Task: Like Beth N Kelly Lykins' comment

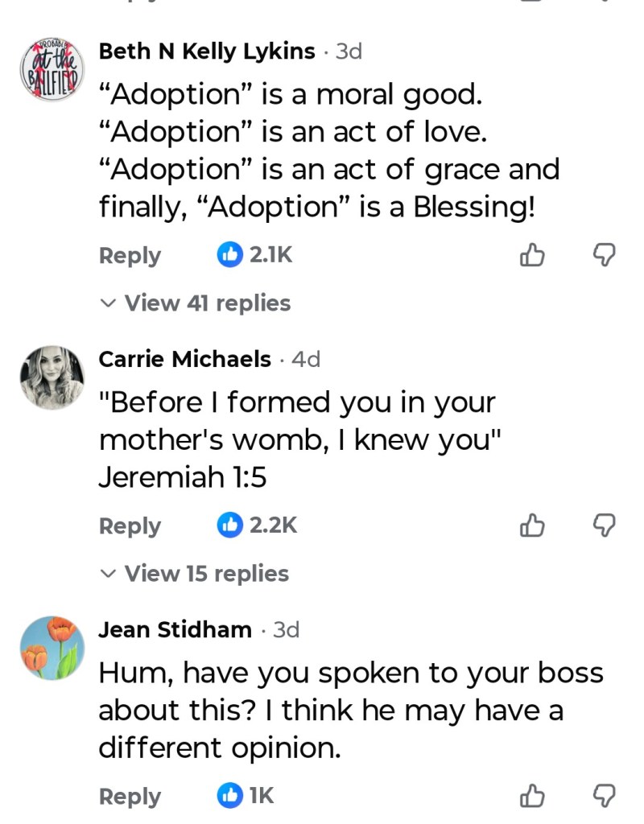Action: (x=533, y=256)
